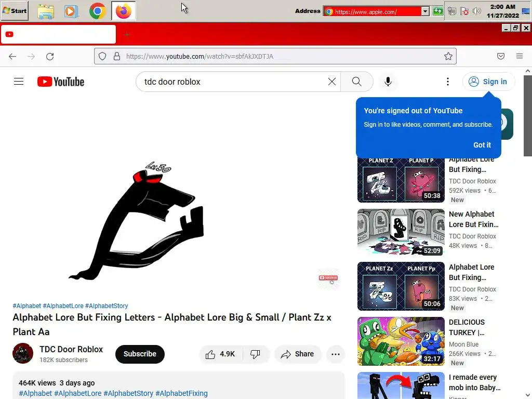
Task: Click the subscribe watermark in the video
Action: (x=328, y=278)
